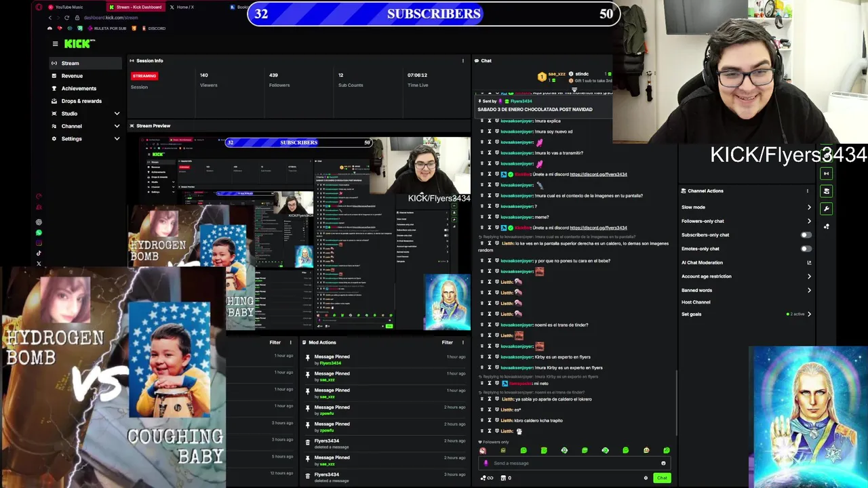Click the green Chat send button
The width and height of the screenshot is (868, 488).
[661, 478]
